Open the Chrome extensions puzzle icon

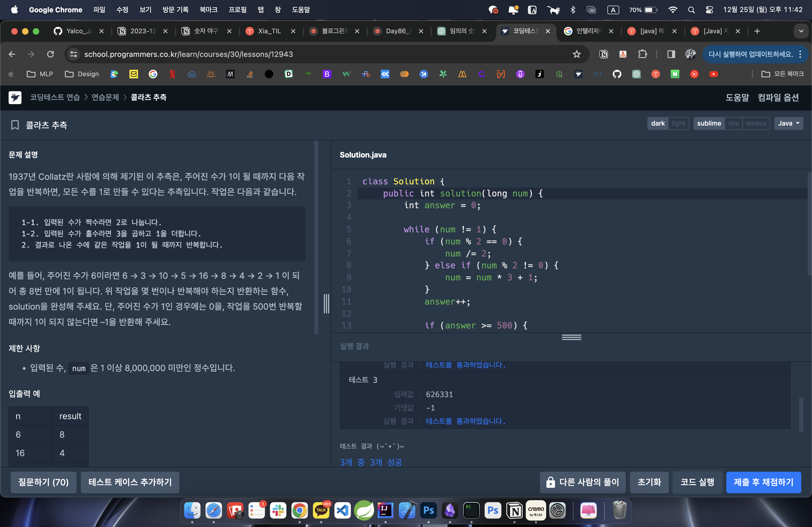click(642, 54)
